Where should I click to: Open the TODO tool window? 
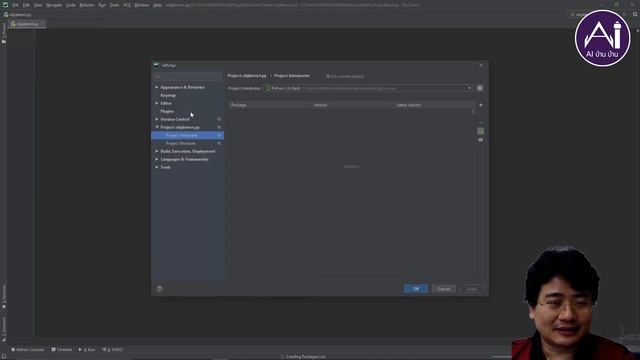(113, 350)
